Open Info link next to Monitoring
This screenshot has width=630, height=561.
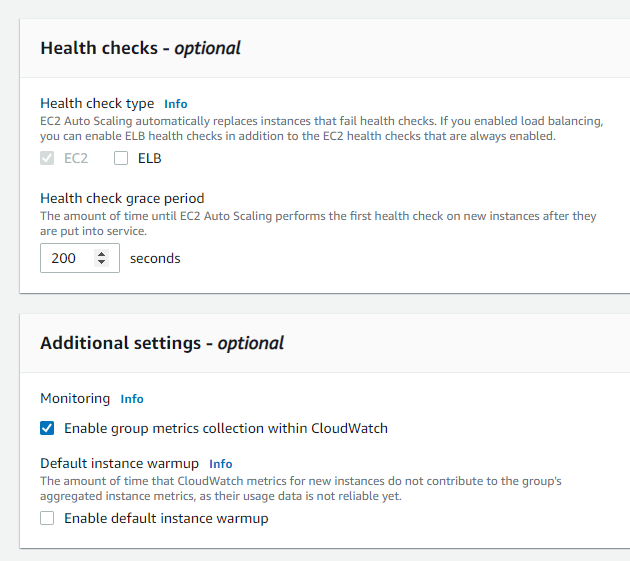(132, 399)
